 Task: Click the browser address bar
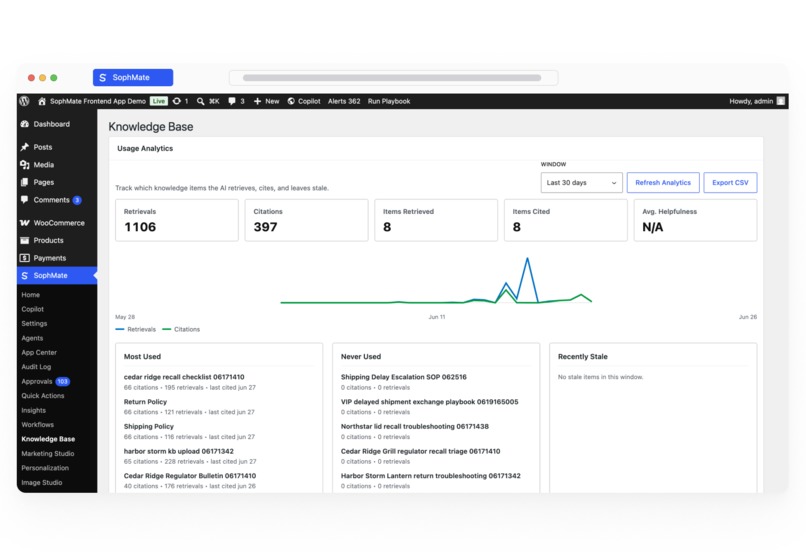pyautogui.click(x=393, y=78)
